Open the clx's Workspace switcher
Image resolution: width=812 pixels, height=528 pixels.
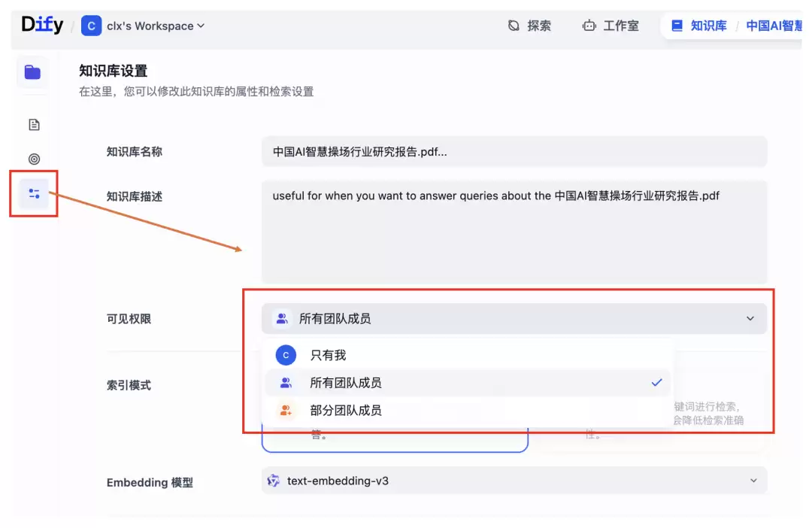coord(156,26)
